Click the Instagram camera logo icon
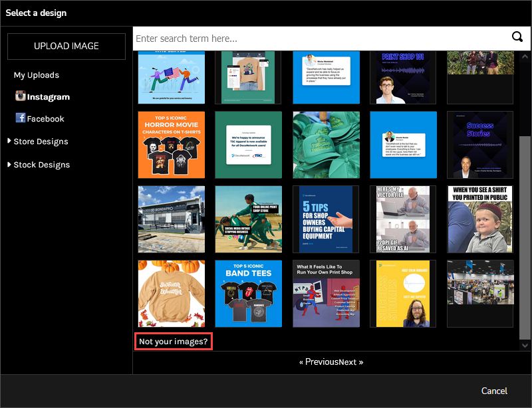 click(x=21, y=96)
